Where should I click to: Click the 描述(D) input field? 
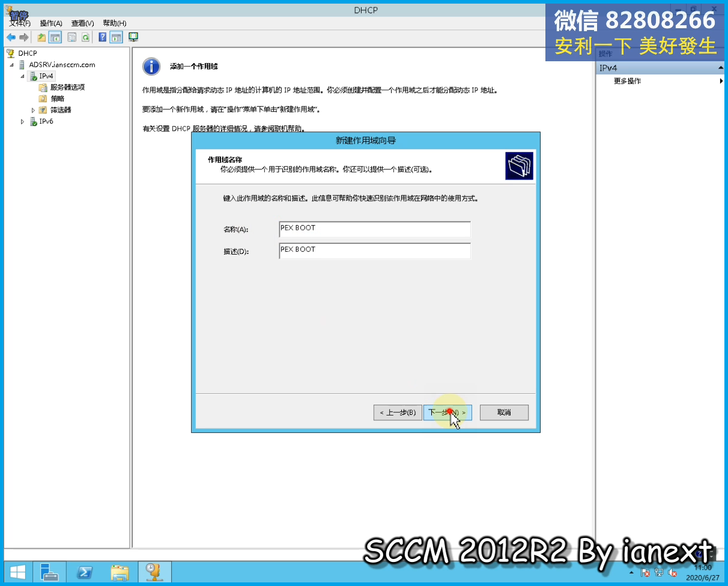coord(375,251)
